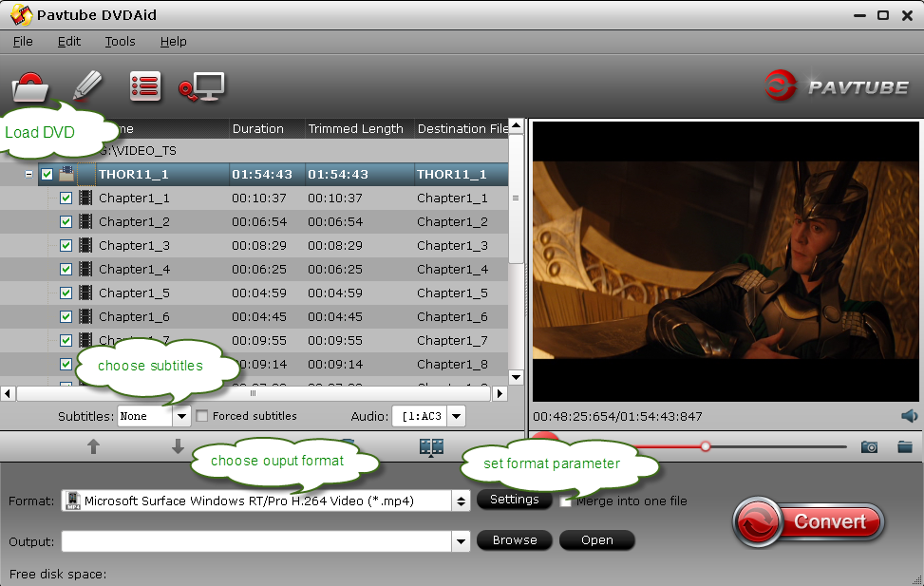
Task: Uncheck the Chapter1_4 checkbox
Action: click(x=66, y=270)
